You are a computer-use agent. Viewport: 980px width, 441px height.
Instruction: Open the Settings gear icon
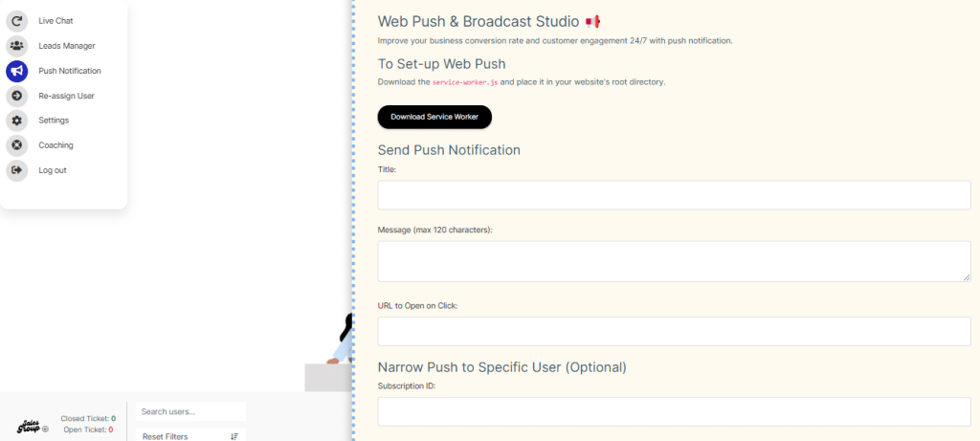[17, 121]
